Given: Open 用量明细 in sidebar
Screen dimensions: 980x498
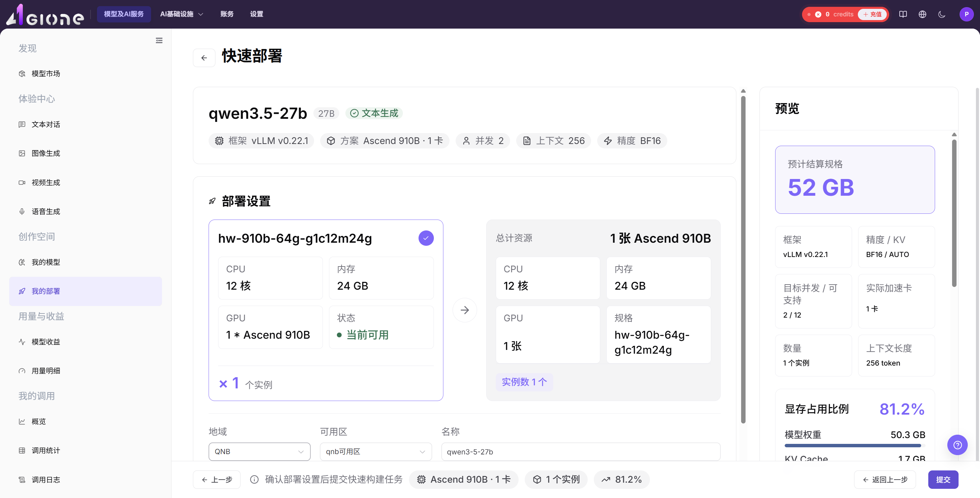Looking at the screenshot, I should click(x=86, y=371).
